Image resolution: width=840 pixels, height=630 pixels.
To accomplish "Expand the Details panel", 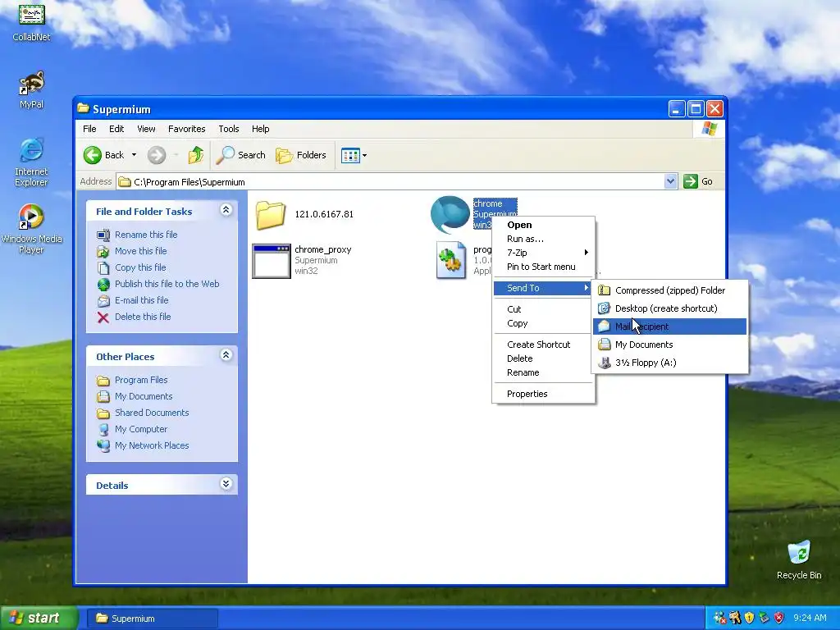I will tap(226, 484).
